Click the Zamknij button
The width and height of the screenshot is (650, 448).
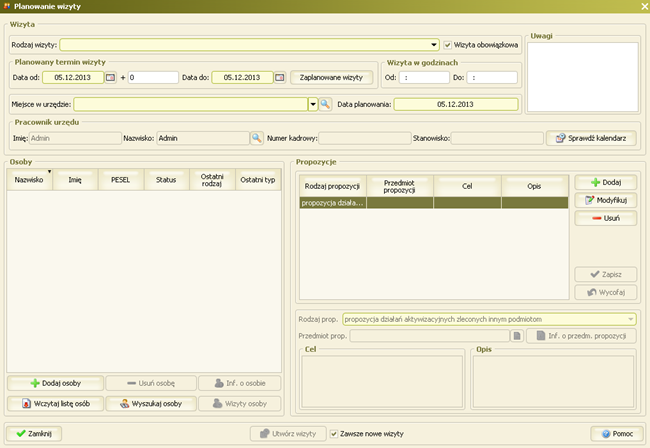pos(34,434)
